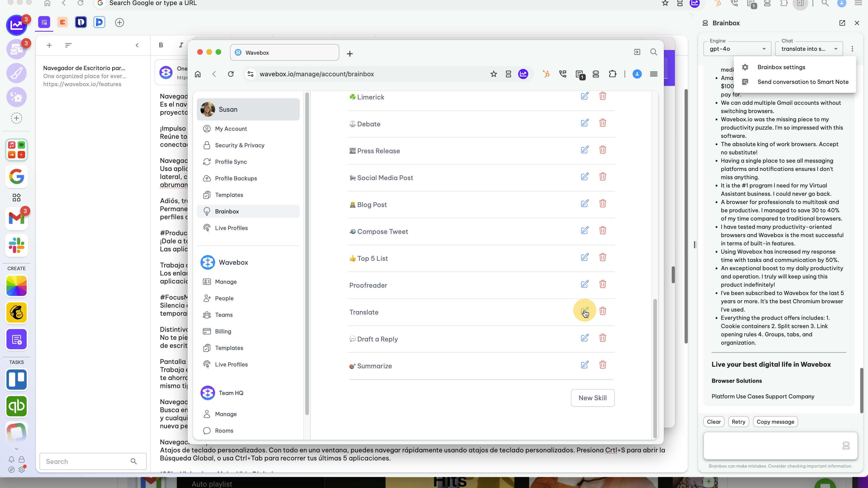Viewport: 868px width, 488px height.
Task: Expand more sidebar apps with down chevron
Action: (x=17, y=448)
